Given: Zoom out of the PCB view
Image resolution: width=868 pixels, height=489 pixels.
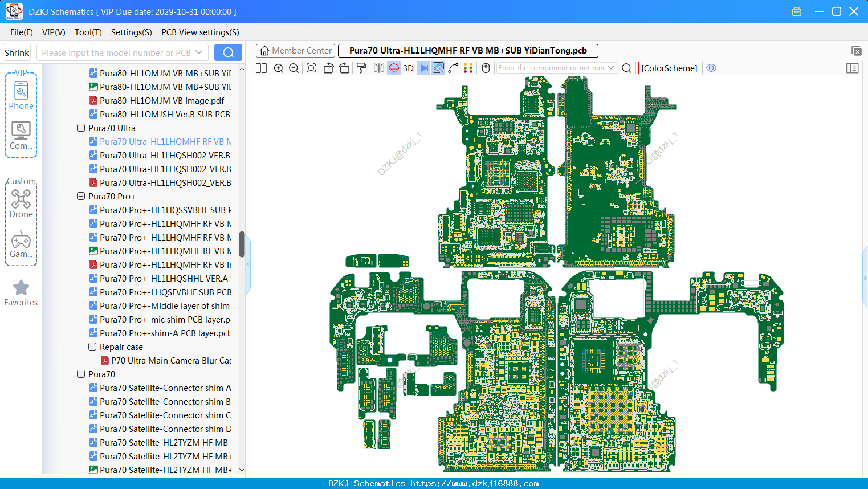Looking at the screenshot, I should coord(294,68).
